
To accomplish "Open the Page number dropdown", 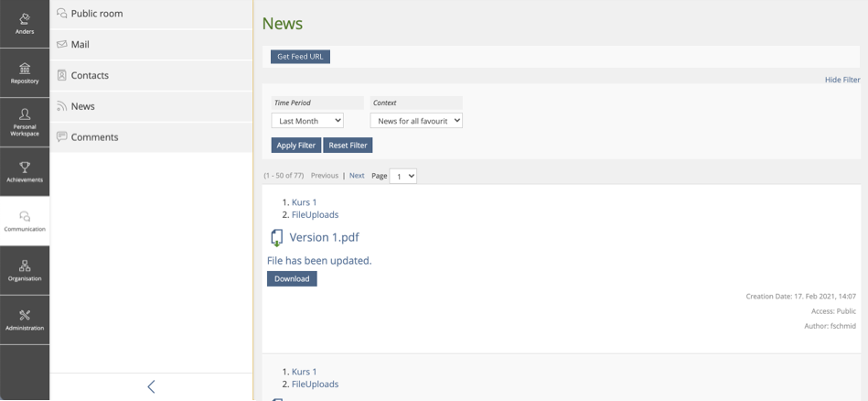I will [402, 176].
